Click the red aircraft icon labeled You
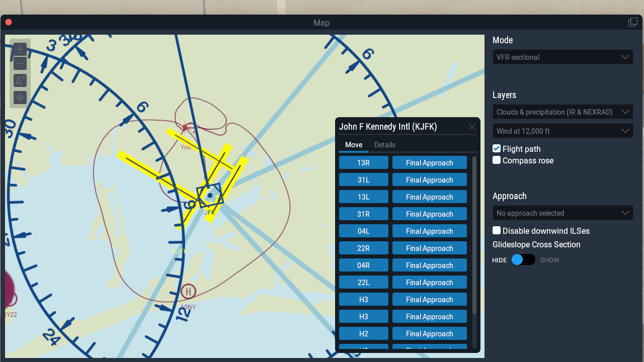 click(185, 128)
